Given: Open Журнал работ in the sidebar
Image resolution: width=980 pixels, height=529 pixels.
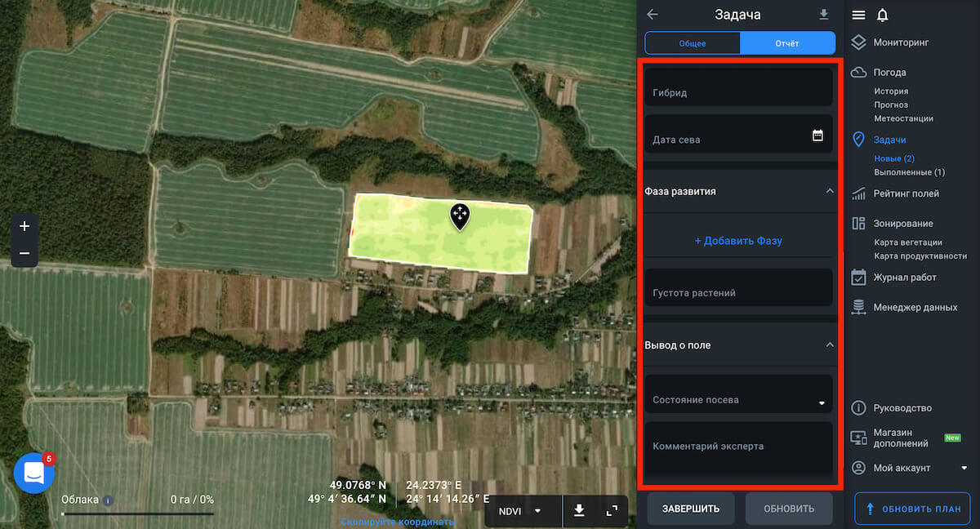Looking at the screenshot, I should tap(904, 278).
